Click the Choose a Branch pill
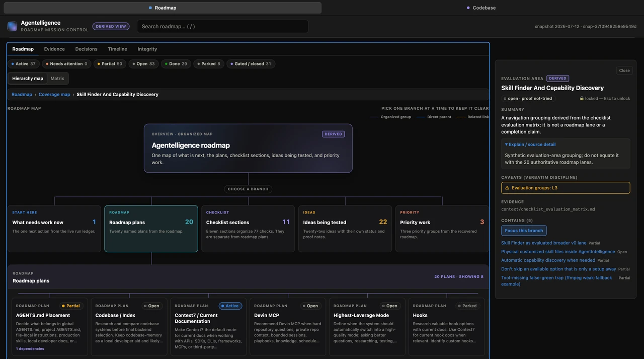Viewport: 644px width, 359px height. 248,189
